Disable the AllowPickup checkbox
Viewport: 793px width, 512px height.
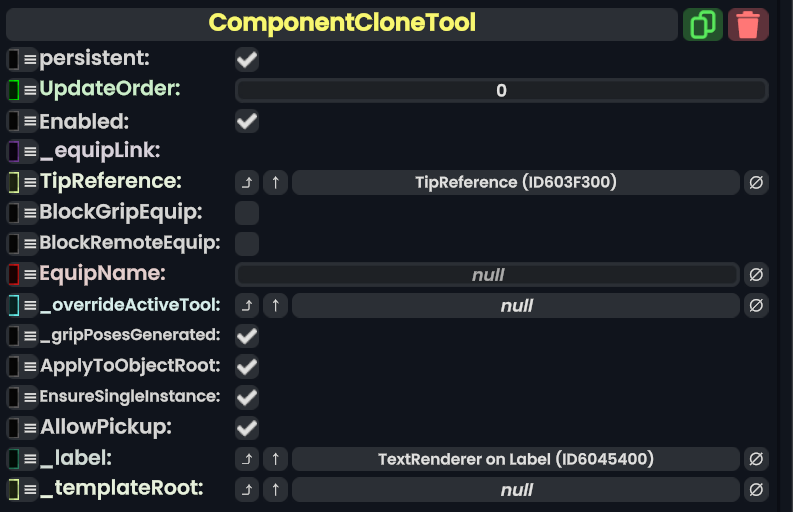pos(247,428)
